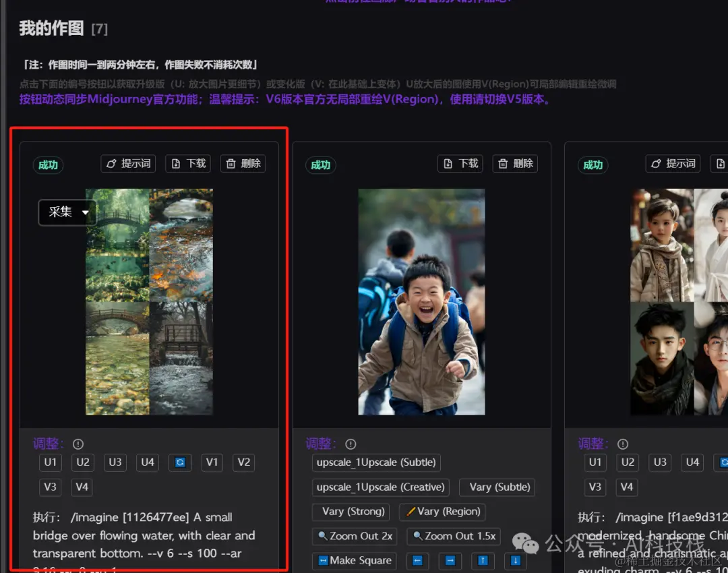Open the portraits image grid thumbnail
This screenshot has width=728, height=573.
679,302
